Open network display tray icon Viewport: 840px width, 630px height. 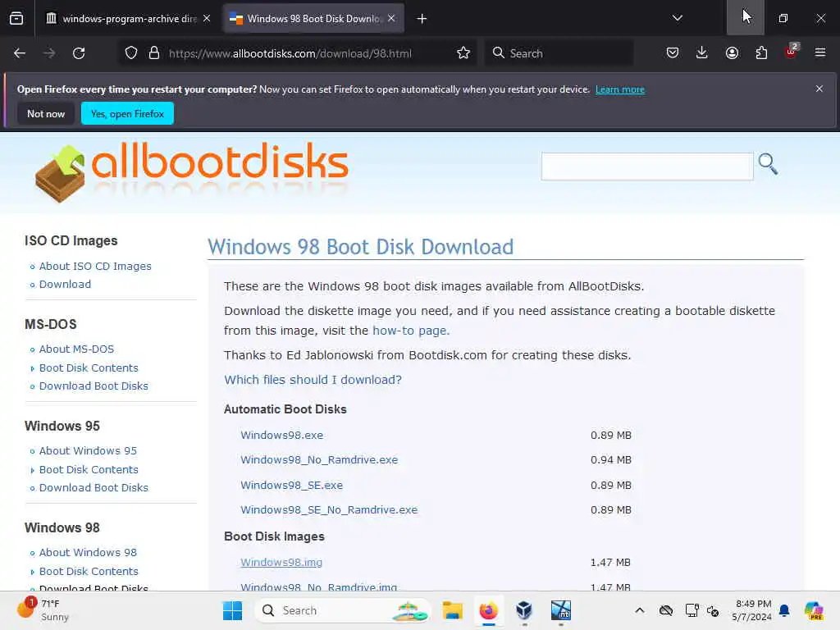click(x=692, y=610)
